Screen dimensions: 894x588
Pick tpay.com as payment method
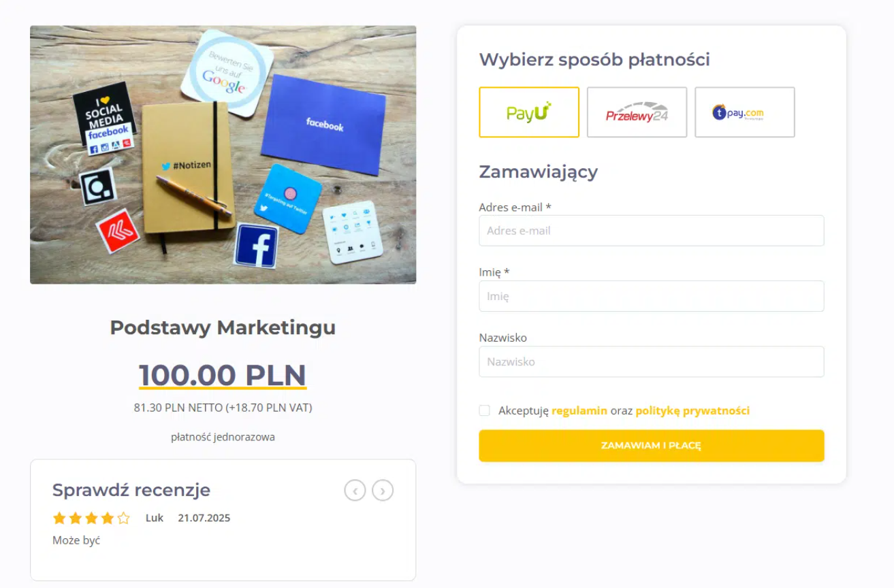745,112
